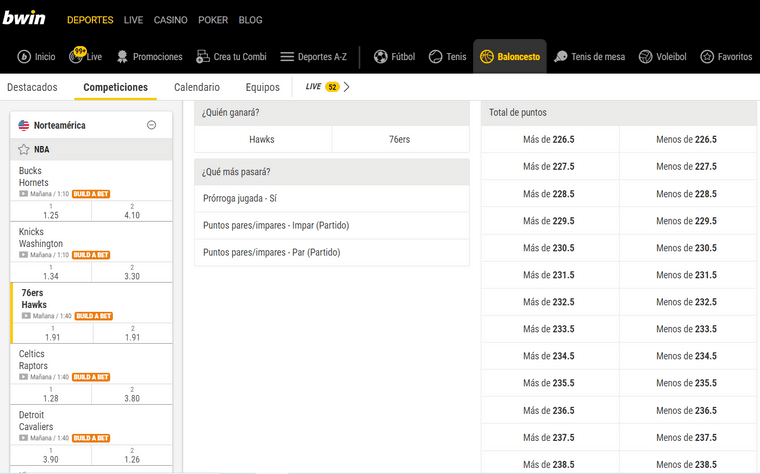Viewport: 760px width, 474px height.
Task: Mark NBA as favorite with star icon
Action: pos(23,149)
